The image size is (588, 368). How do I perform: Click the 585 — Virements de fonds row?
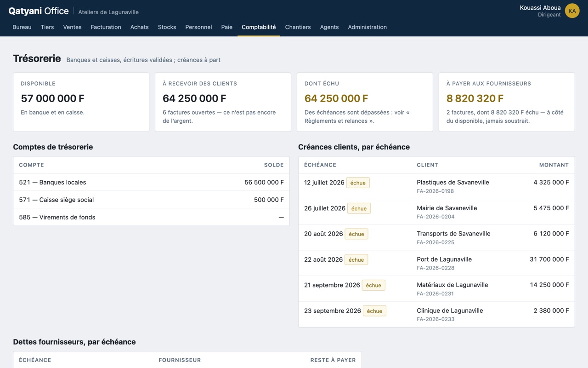152,217
